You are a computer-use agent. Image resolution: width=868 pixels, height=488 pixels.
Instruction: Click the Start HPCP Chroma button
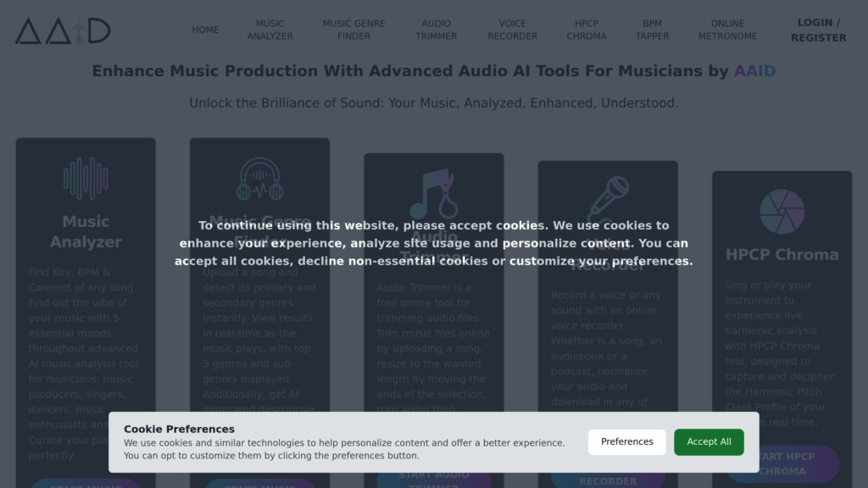click(x=782, y=463)
